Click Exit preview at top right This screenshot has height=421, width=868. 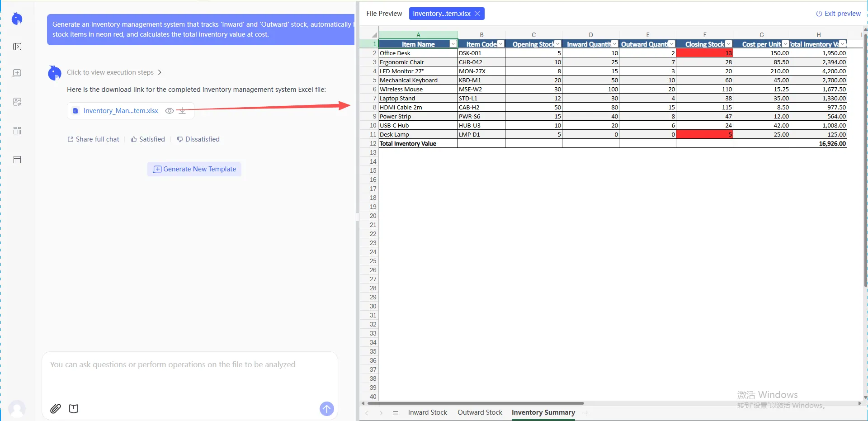pos(838,13)
